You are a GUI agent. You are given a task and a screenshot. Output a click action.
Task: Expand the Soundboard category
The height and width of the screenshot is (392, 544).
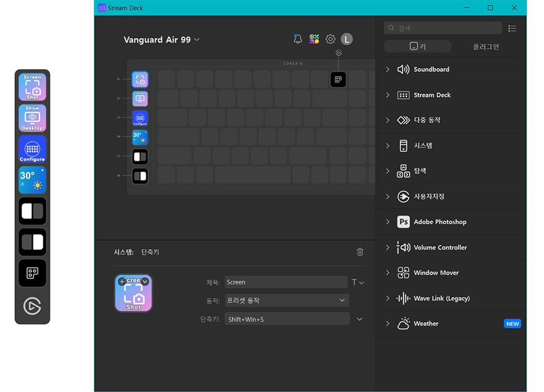(388, 69)
